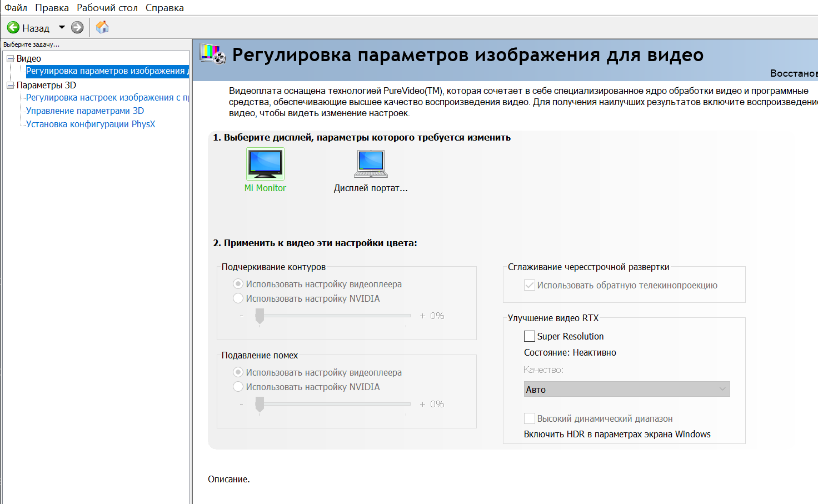Select the Mi Monitor display icon

click(266, 164)
